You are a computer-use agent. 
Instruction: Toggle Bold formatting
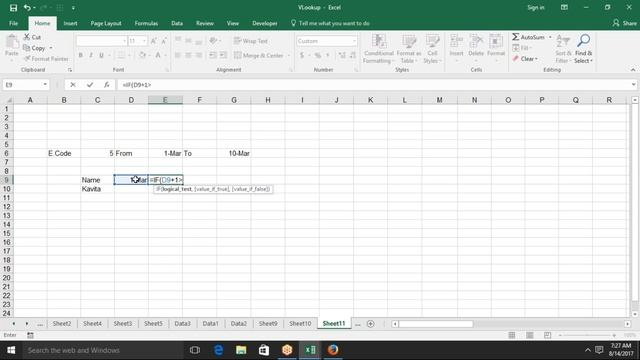coord(80,55)
